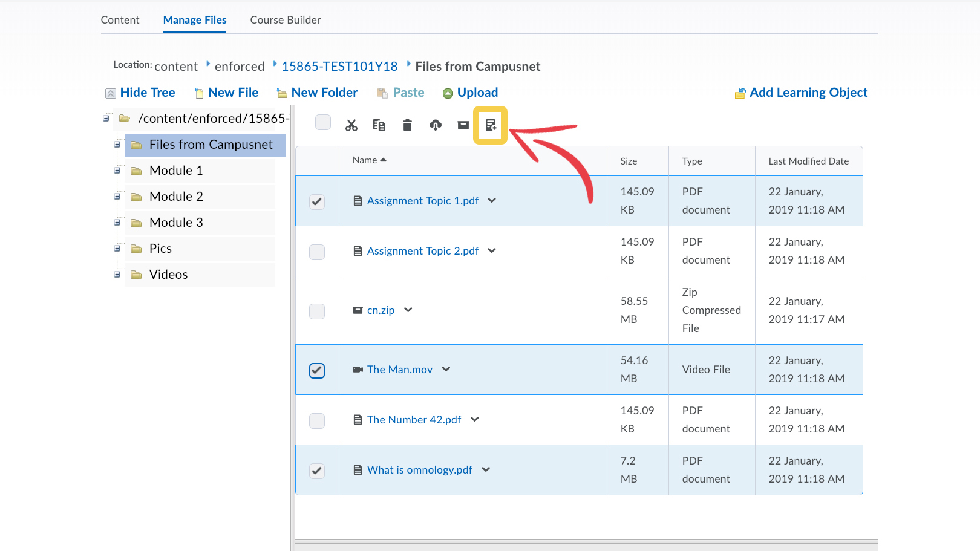Click the Cut scissors icon

tap(351, 125)
